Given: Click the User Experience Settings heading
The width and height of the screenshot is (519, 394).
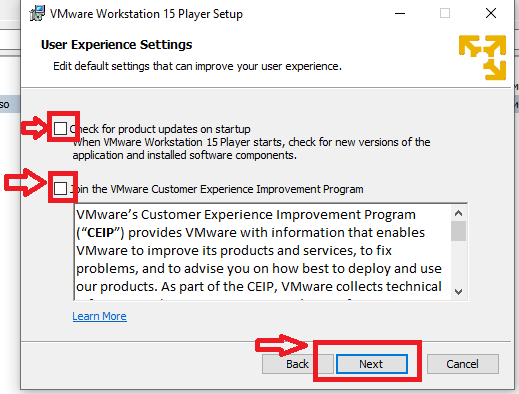Looking at the screenshot, I should [x=117, y=44].
